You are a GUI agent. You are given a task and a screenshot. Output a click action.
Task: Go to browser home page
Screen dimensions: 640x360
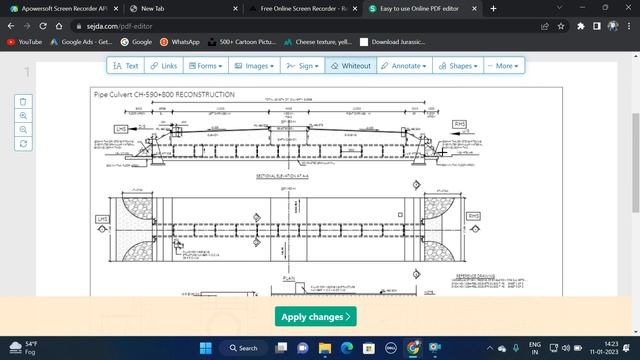pyautogui.click(x=59, y=26)
